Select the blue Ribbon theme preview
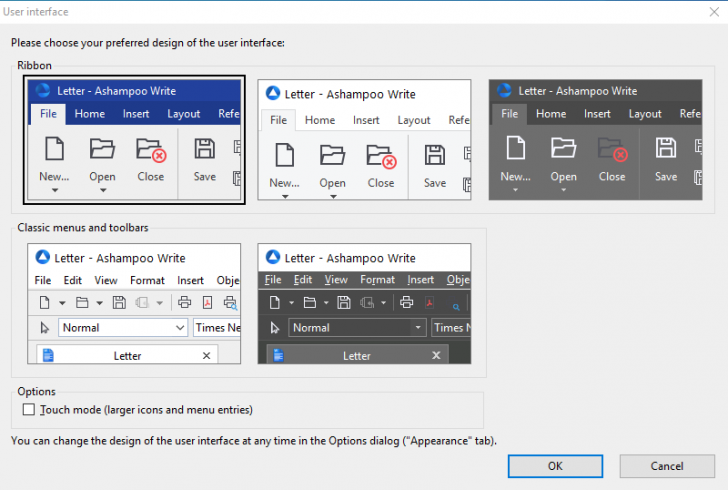 coord(135,140)
